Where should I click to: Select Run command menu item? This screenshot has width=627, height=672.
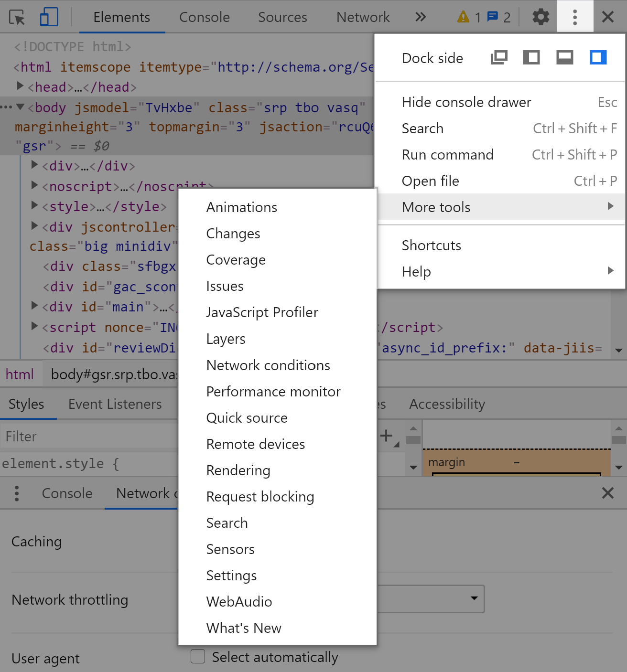(500, 154)
